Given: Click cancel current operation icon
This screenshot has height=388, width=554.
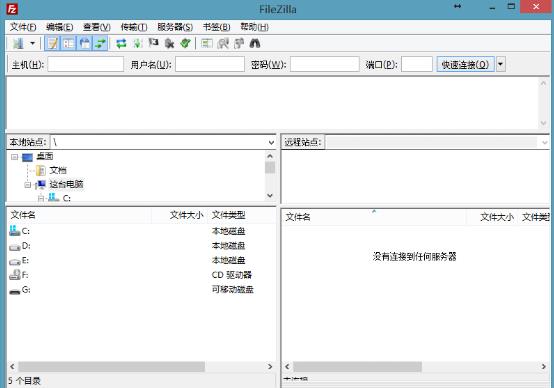Looking at the screenshot, I should [x=153, y=43].
